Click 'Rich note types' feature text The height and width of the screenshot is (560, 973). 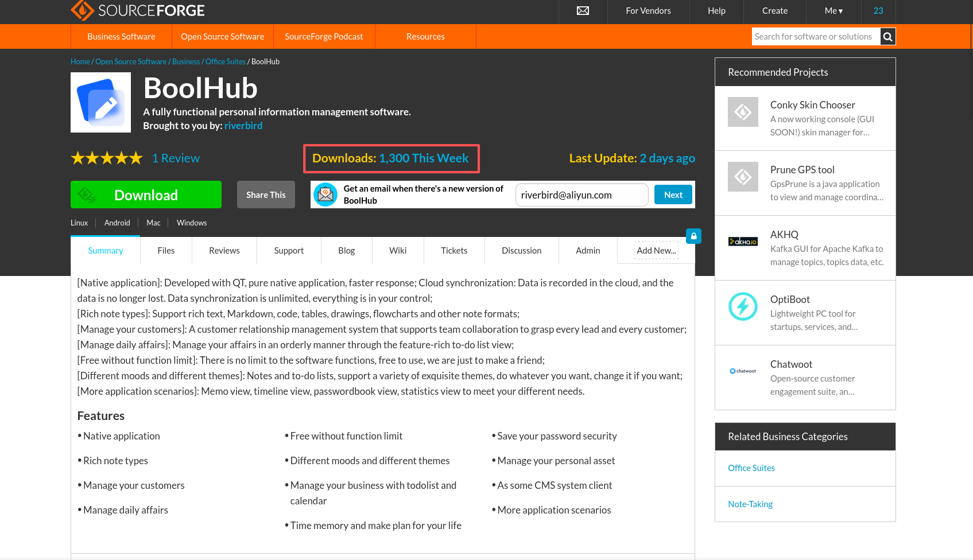115,461
